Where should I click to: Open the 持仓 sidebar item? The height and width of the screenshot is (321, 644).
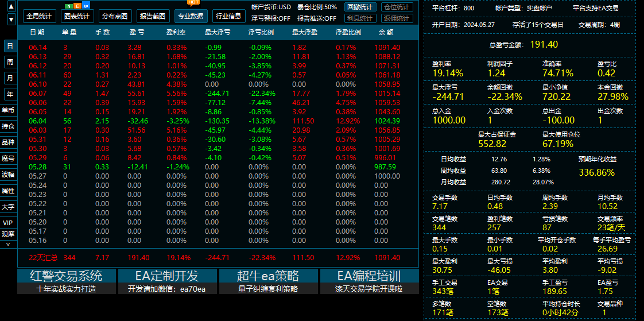click(x=8, y=126)
